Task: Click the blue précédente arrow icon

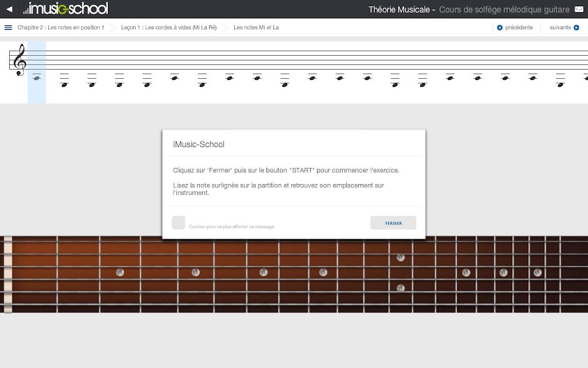Action: [500, 28]
